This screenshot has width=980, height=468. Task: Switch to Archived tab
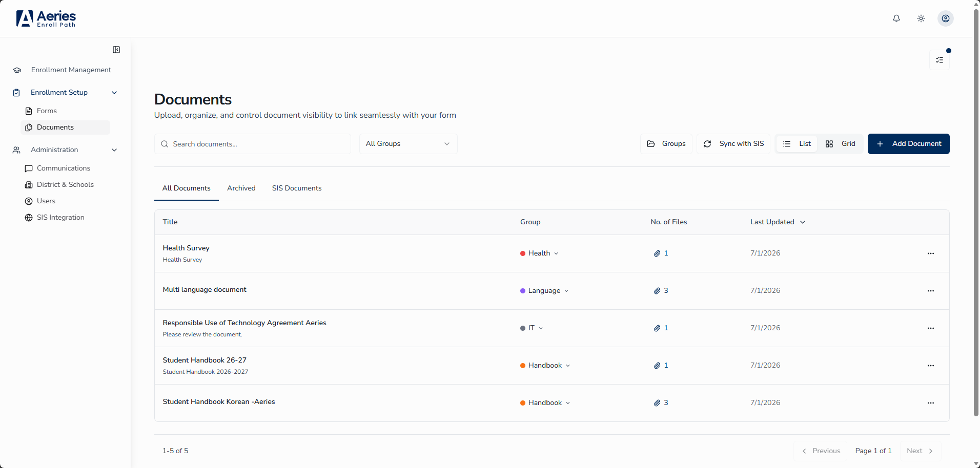point(241,188)
